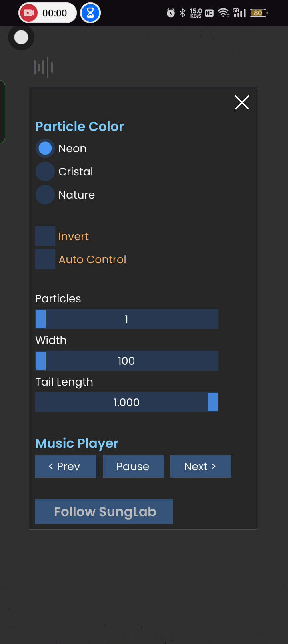Enable the Invert checkbox
This screenshot has width=288, height=644.
(x=45, y=236)
